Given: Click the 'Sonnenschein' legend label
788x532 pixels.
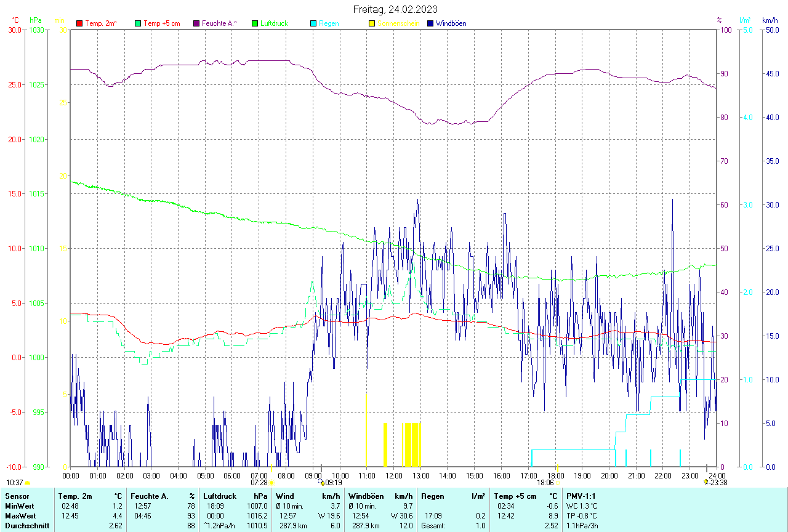Looking at the screenshot, I should pos(398,23).
